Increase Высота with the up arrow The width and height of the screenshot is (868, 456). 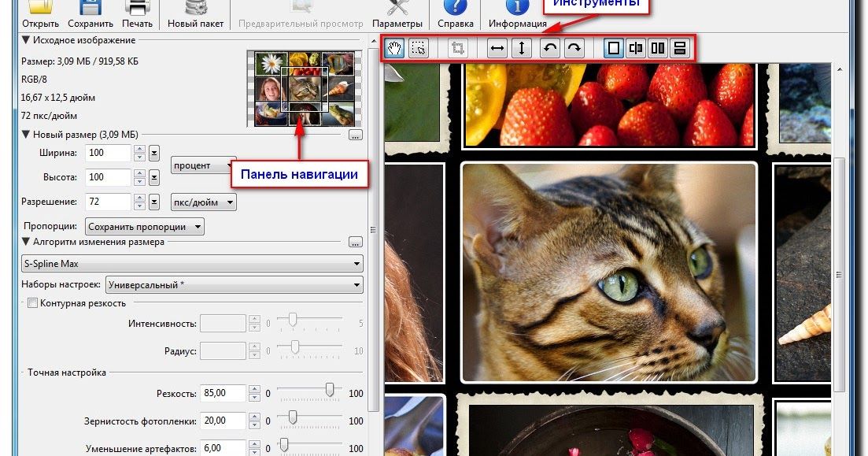[140, 173]
